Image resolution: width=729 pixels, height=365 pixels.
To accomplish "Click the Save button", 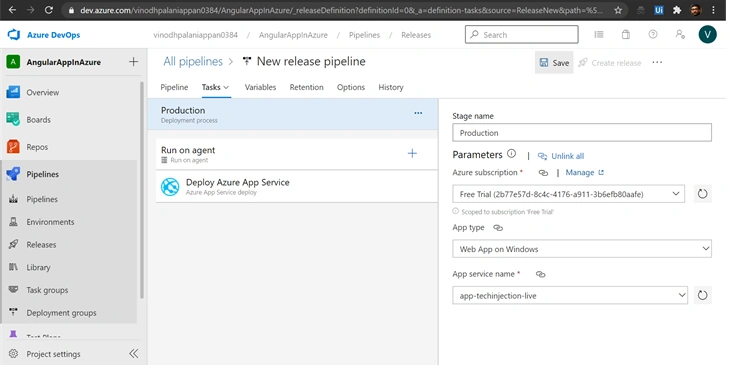I will (554, 63).
